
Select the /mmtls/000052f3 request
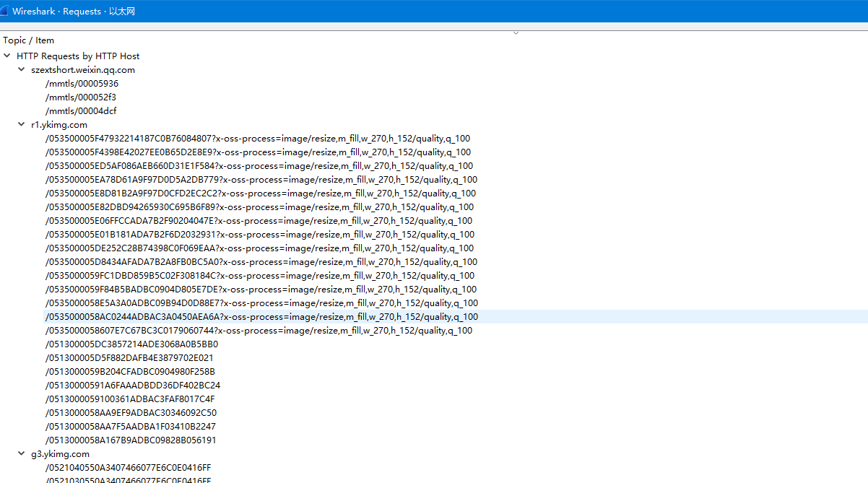[80, 97]
